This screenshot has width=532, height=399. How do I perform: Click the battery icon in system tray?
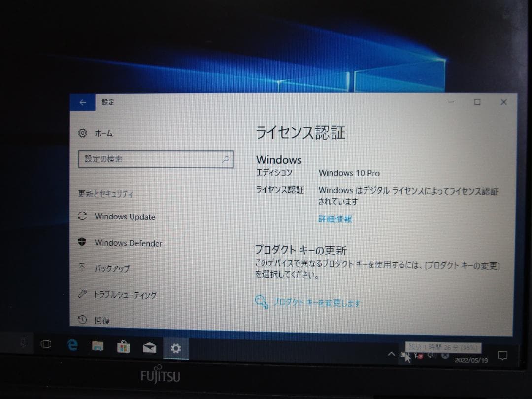point(405,355)
